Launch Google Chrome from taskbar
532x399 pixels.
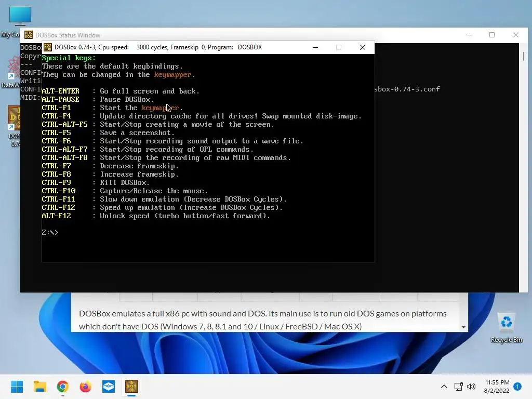[x=63, y=387]
